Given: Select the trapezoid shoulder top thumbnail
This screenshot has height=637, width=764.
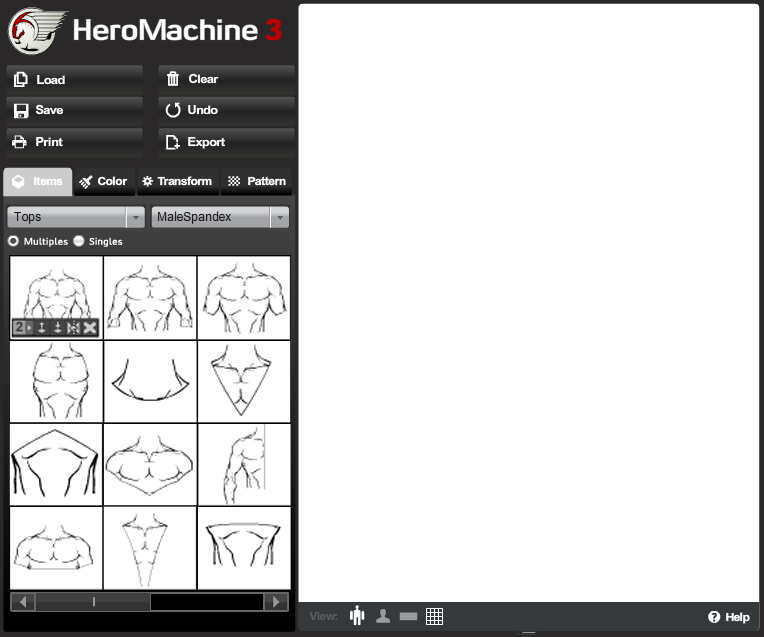Looking at the screenshot, I should (x=244, y=548).
